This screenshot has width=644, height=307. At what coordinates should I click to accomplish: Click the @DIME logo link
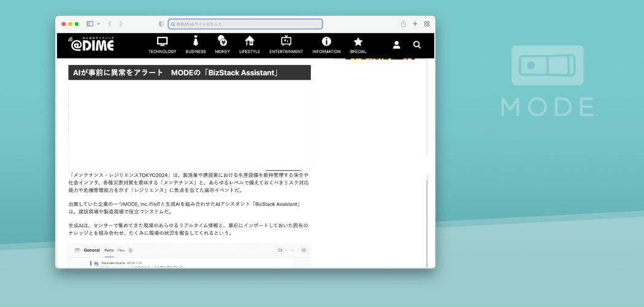tap(91, 44)
